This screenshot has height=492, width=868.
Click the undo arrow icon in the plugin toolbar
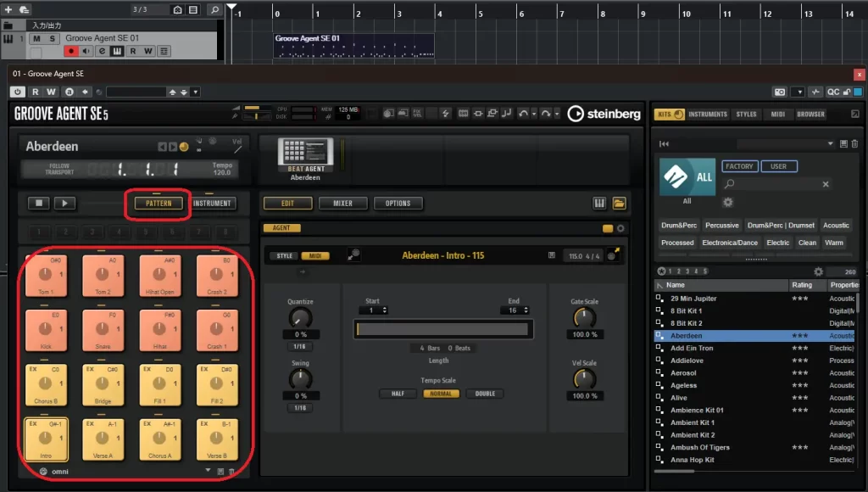524,113
